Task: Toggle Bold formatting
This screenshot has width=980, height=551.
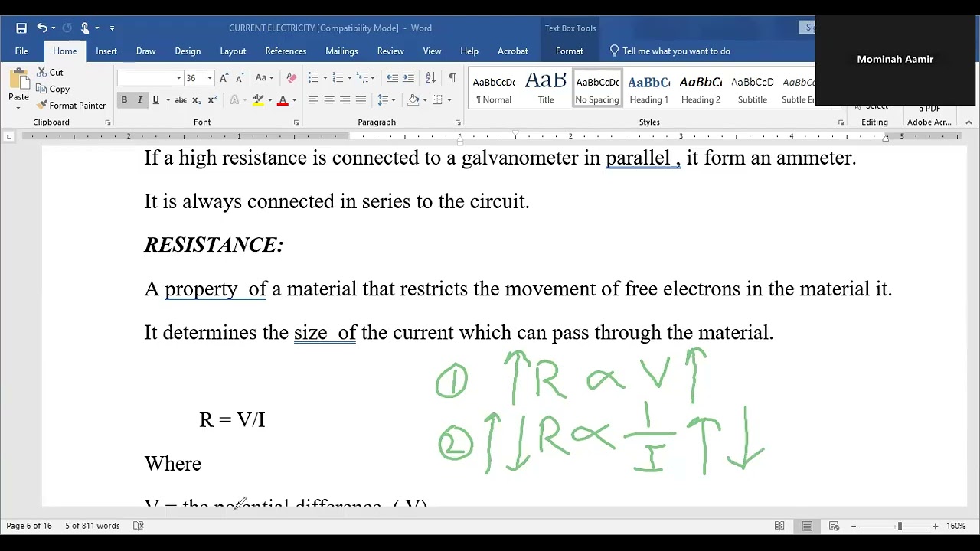Action: (124, 100)
